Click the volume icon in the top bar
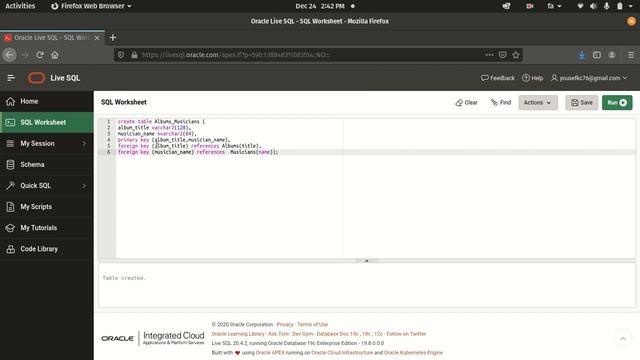 pyautogui.click(x=593, y=6)
